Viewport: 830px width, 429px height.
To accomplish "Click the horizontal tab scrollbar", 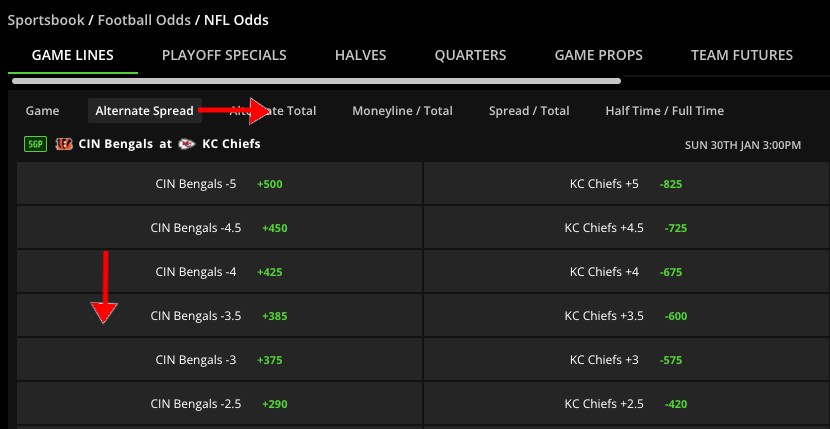I will point(316,81).
